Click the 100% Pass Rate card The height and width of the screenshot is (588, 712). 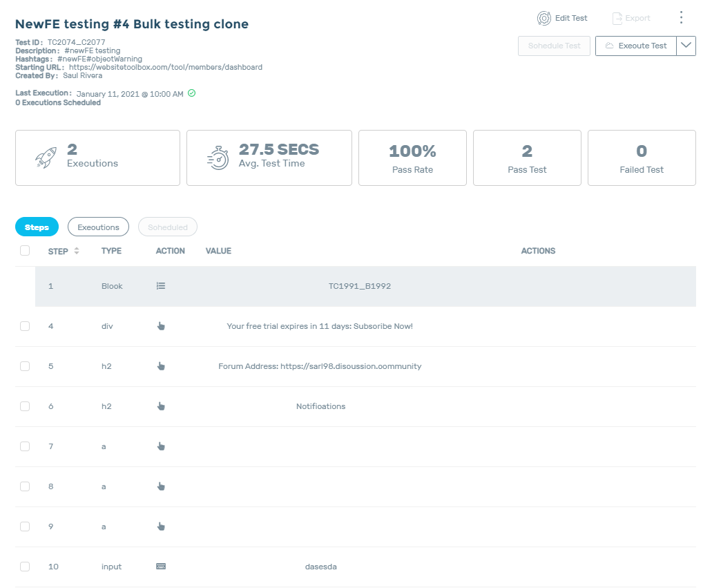(412, 158)
